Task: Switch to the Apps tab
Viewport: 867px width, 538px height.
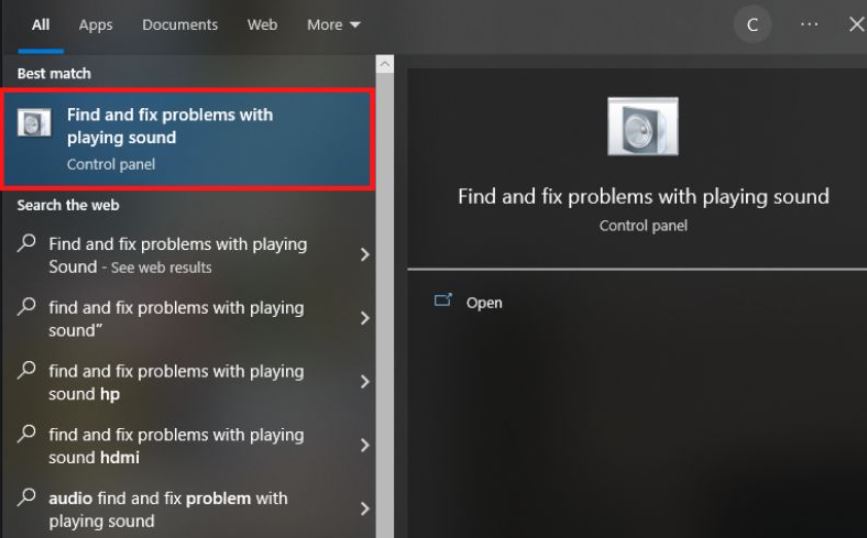Action: pos(95,25)
